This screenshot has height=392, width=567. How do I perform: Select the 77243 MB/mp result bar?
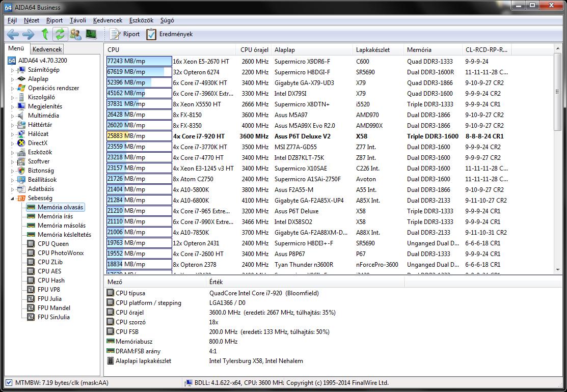(x=139, y=61)
